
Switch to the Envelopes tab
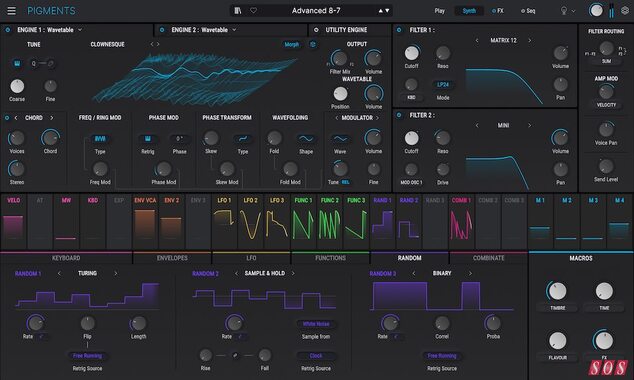click(172, 258)
